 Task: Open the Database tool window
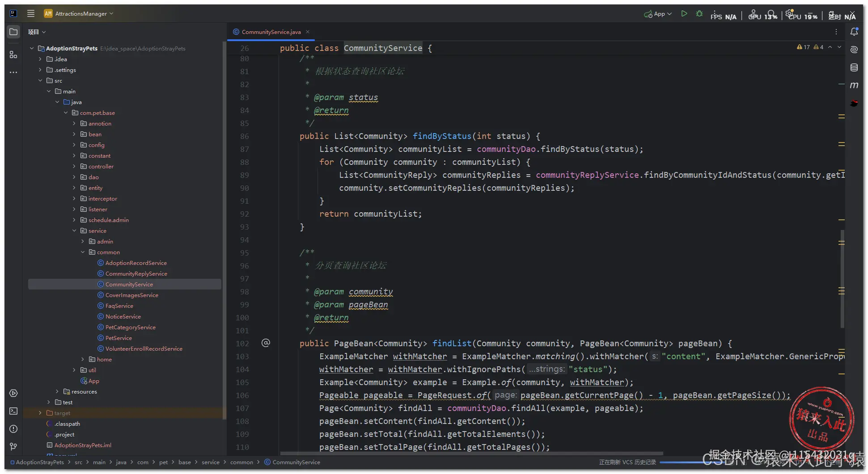854,67
